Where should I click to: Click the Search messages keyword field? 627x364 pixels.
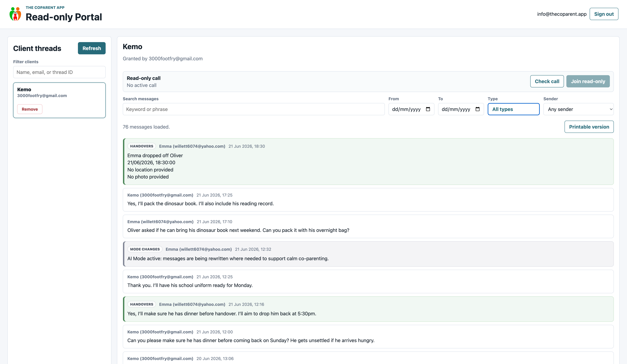[253, 109]
